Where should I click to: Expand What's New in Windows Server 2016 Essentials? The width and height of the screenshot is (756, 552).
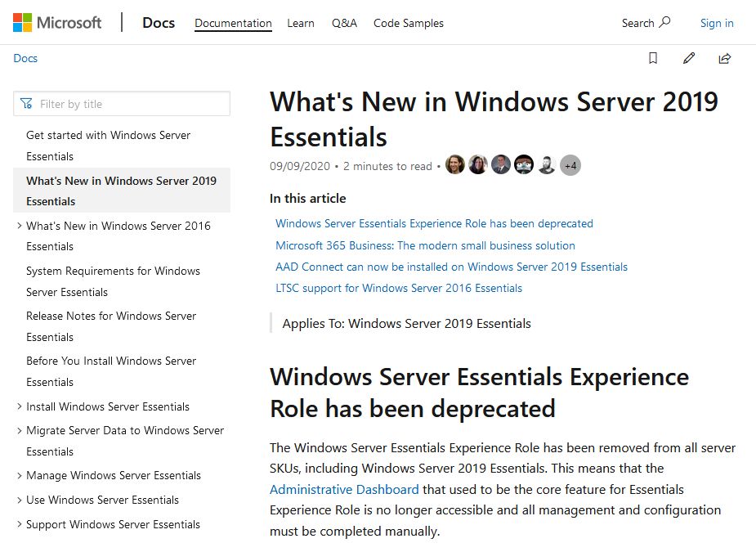20,226
